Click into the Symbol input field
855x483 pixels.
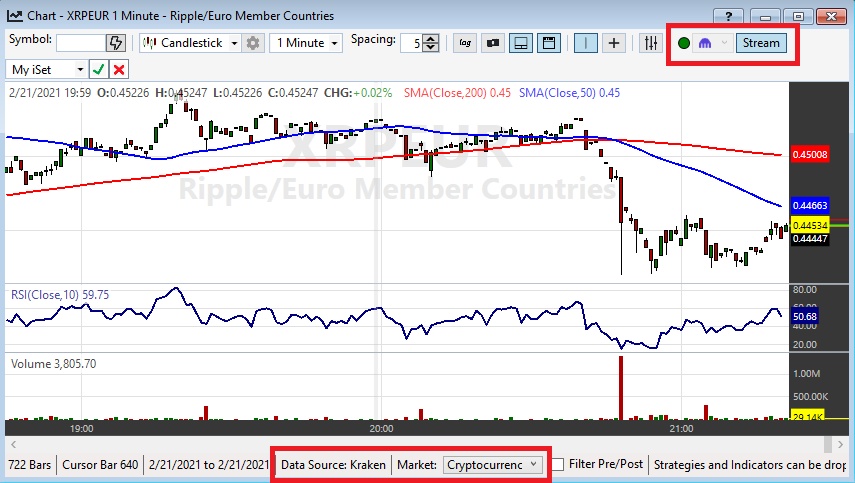[81, 43]
